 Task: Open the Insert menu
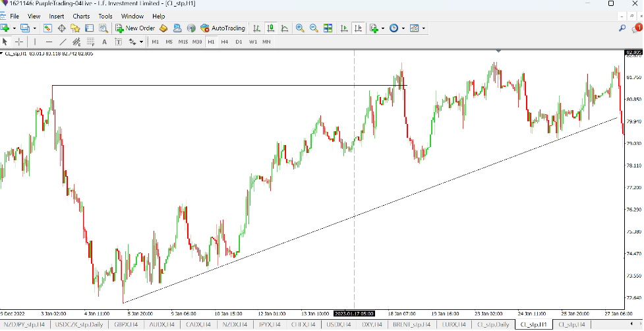tap(57, 16)
